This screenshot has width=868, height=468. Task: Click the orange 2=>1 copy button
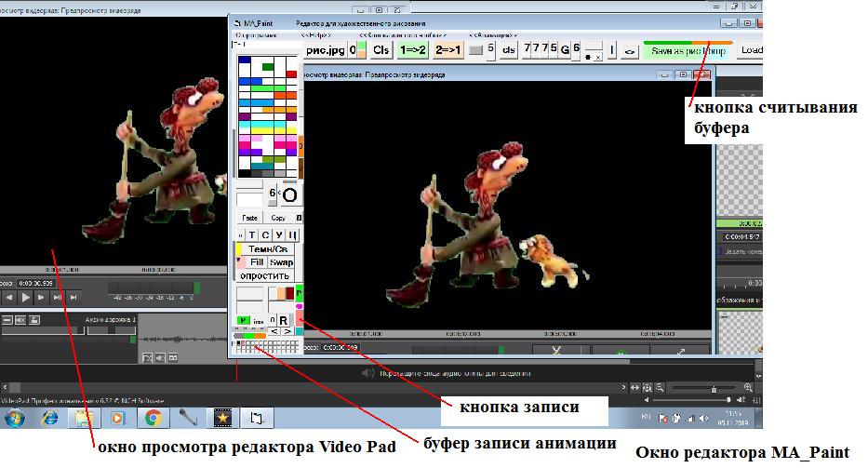pos(447,50)
